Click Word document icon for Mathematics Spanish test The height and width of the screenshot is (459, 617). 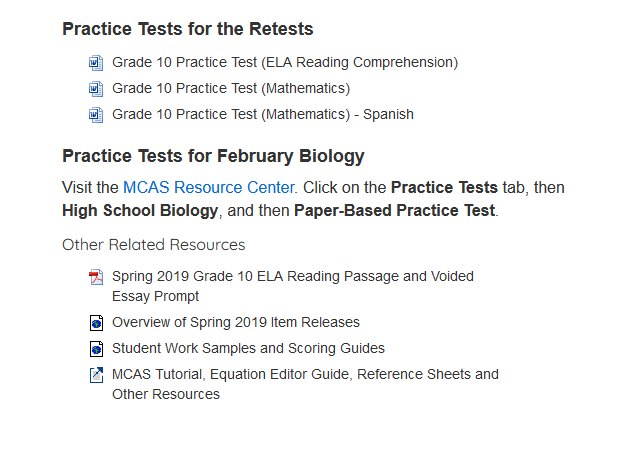(96, 115)
